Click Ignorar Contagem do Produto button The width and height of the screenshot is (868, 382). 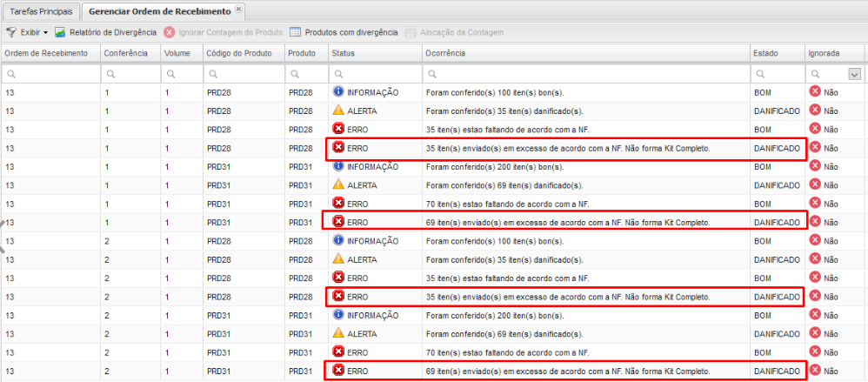[x=224, y=33]
